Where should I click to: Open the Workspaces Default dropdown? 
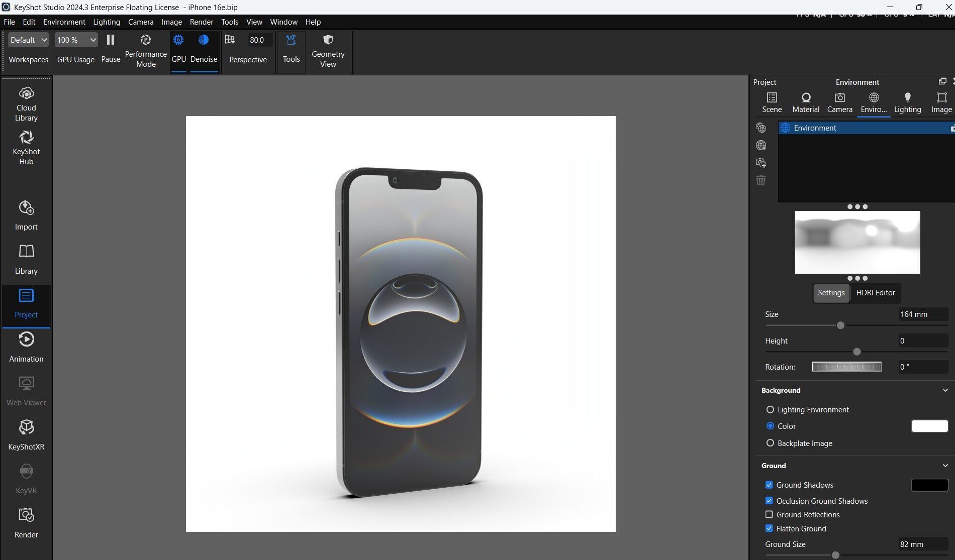click(29, 40)
